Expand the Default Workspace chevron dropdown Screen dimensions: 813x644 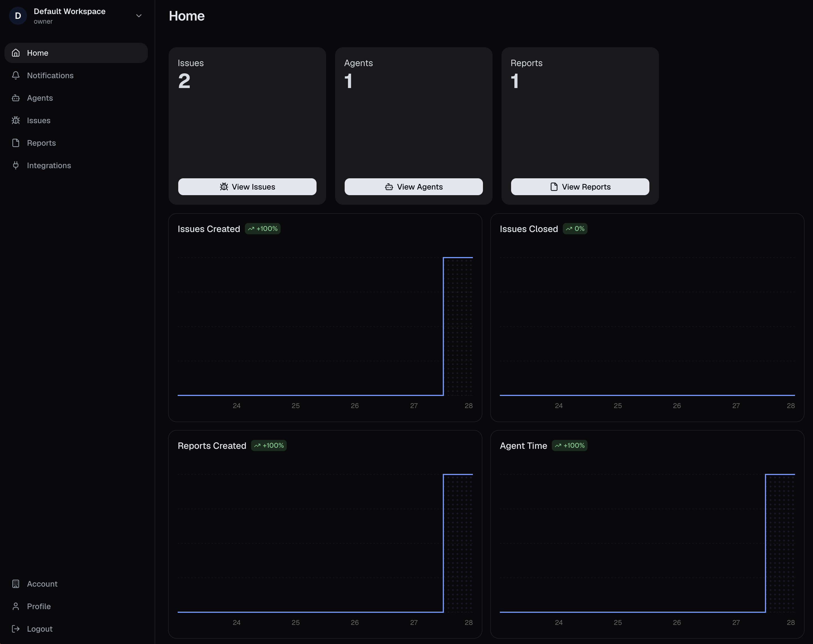(x=139, y=16)
